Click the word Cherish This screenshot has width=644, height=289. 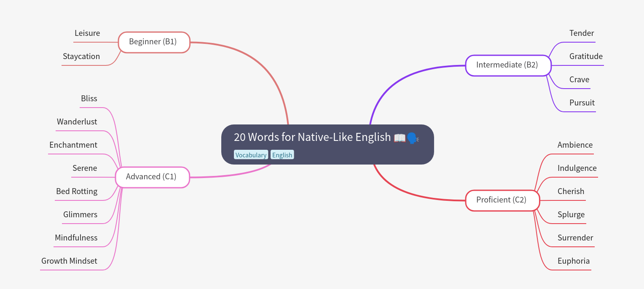tap(571, 191)
